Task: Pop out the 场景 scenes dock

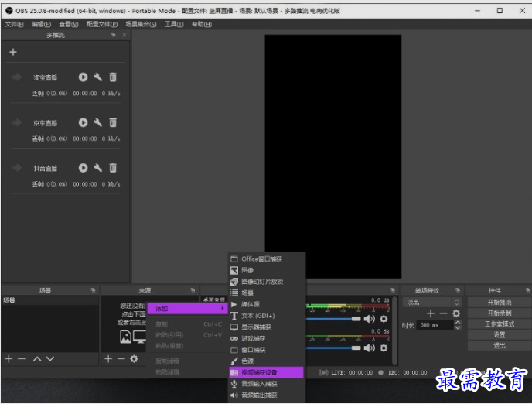Action: point(93,290)
